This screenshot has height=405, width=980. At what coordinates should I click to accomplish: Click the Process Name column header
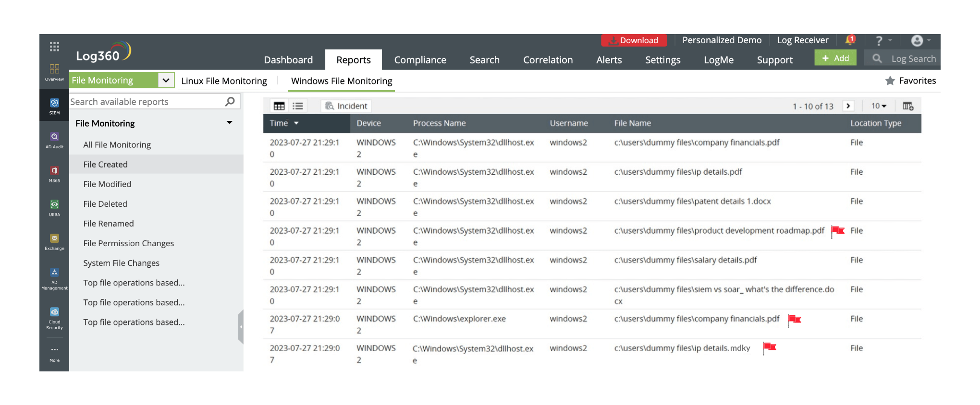point(439,123)
